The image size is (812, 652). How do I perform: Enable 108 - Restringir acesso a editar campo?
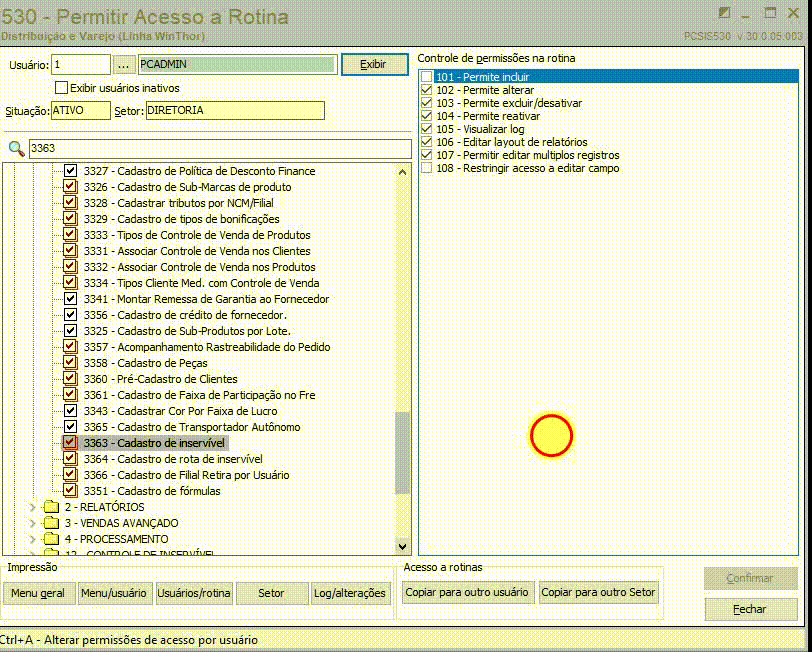pos(427,168)
